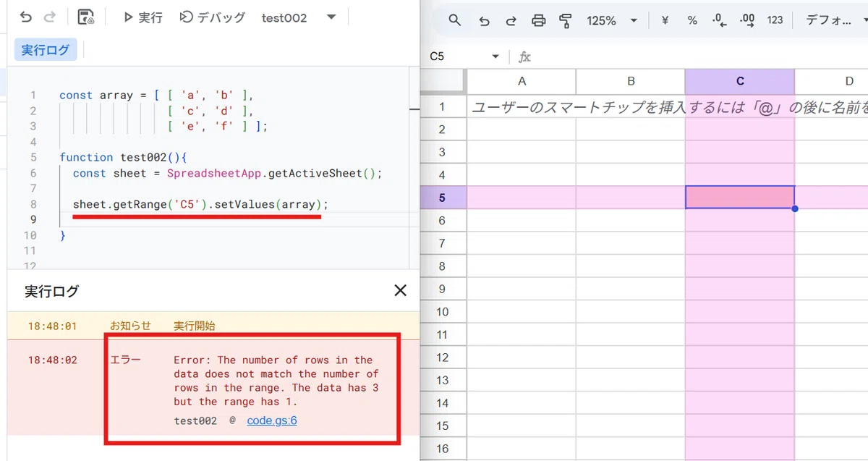Click the 実行ログ toolbar button

coord(46,50)
